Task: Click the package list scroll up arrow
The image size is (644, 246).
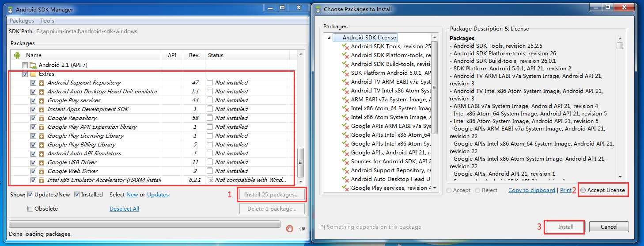Action: coord(301,54)
